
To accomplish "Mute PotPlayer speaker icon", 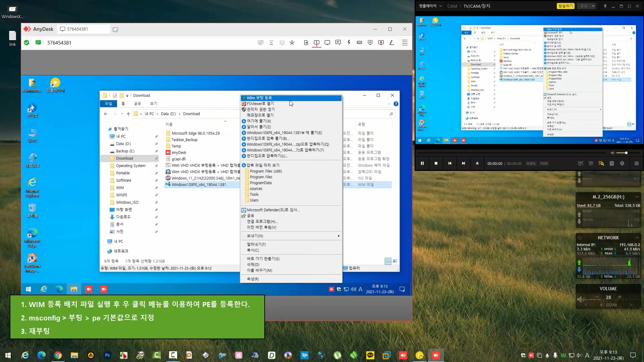I will pos(612,153).
